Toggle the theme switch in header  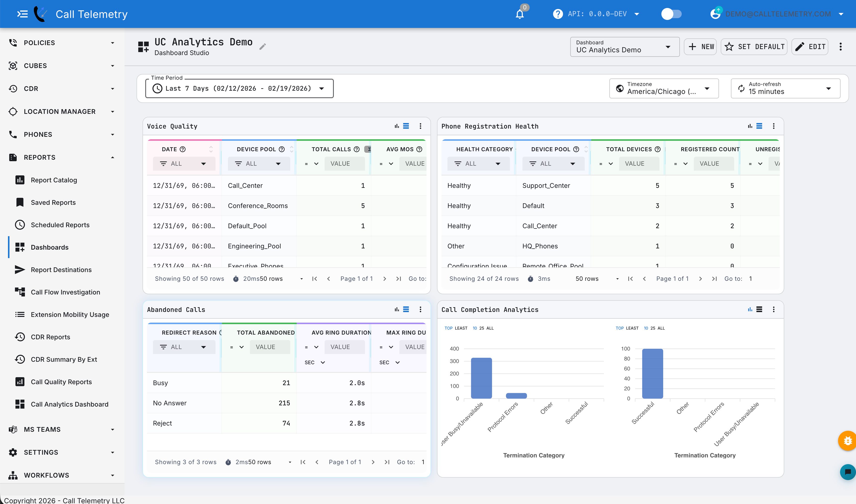[671, 14]
